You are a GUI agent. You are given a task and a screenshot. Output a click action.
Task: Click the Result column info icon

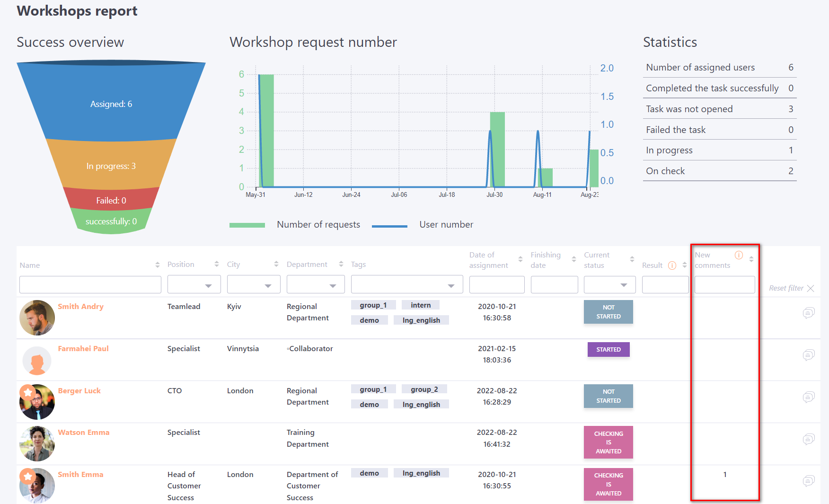pos(671,265)
